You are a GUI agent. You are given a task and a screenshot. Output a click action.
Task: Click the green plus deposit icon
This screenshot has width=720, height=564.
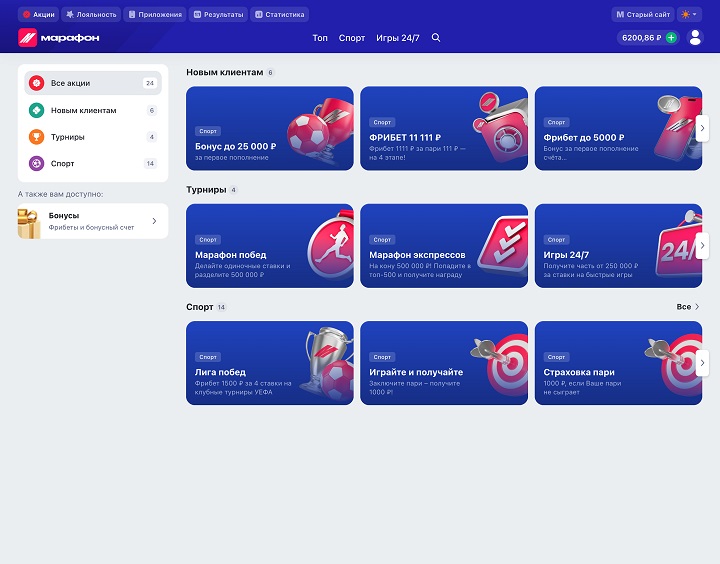point(671,38)
